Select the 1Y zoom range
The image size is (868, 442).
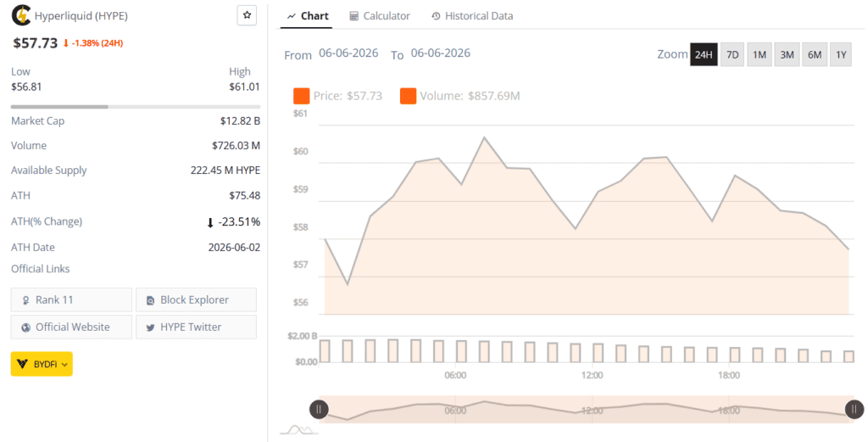pyautogui.click(x=841, y=54)
